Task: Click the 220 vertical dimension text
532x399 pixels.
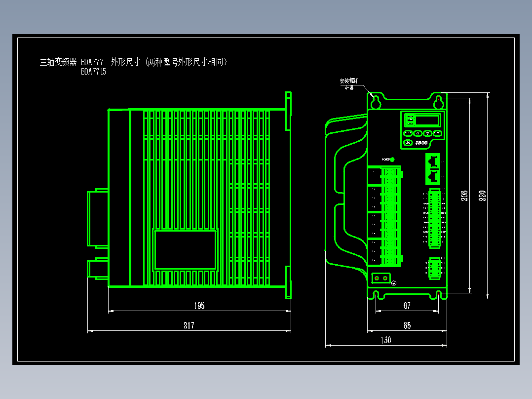Action: tap(482, 196)
